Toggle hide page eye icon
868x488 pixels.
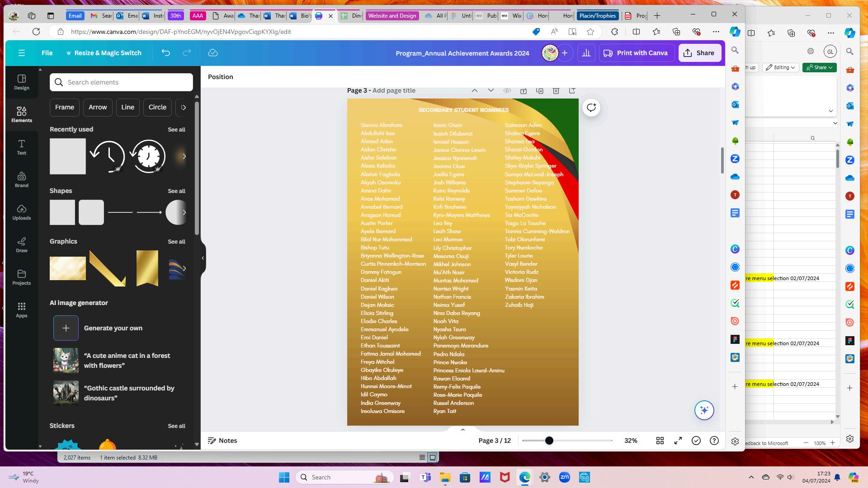pyautogui.click(x=507, y=90)
